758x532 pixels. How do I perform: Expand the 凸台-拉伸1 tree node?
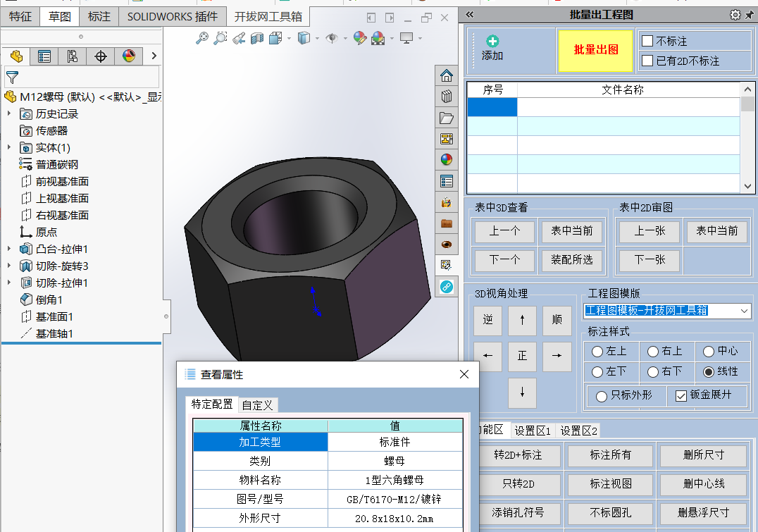point(8,249)
